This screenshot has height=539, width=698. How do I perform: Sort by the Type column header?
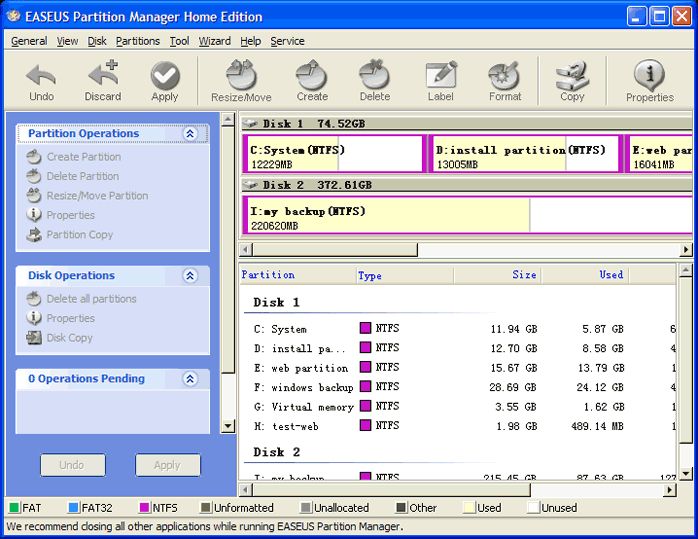coord(405,275)
